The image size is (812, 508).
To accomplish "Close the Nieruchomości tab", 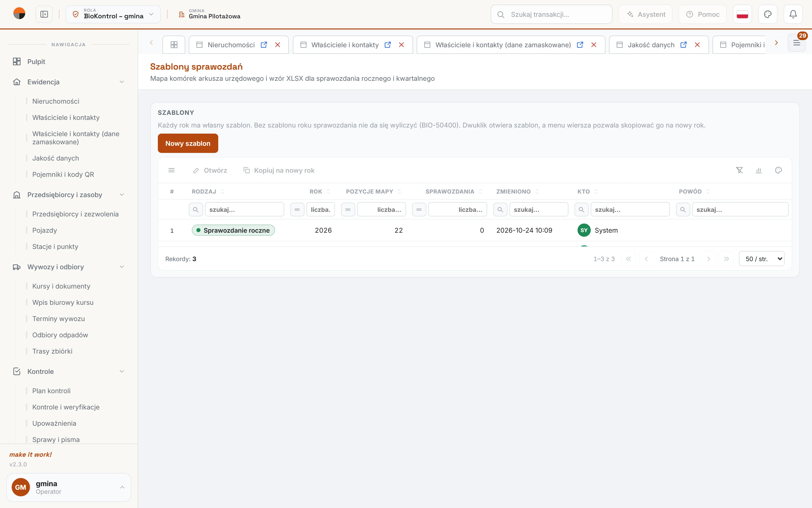I will (x=278, y=45).
